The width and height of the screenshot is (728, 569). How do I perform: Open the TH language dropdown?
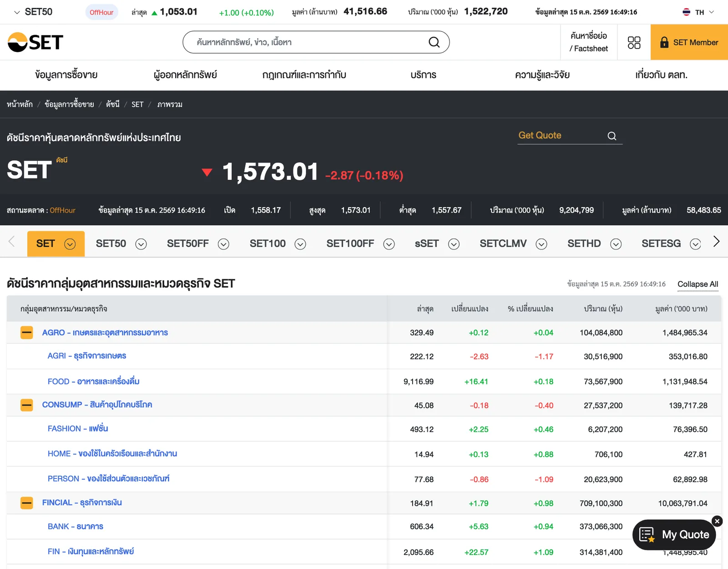[x=712, y=12]
